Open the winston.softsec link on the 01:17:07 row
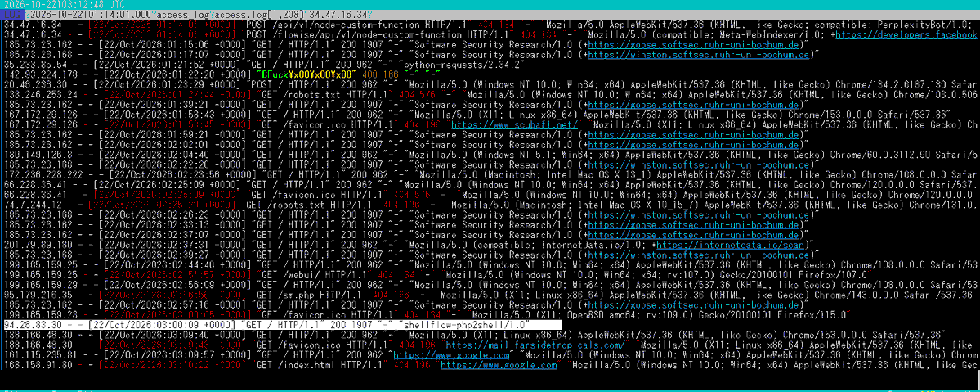 tap(700, 55)
